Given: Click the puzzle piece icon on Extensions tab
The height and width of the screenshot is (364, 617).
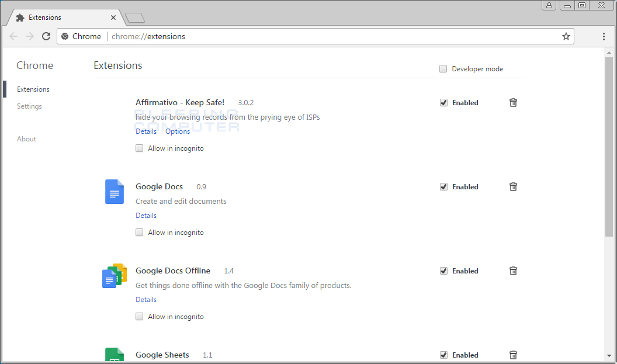Looking at the screenshot, I should 20,18.
